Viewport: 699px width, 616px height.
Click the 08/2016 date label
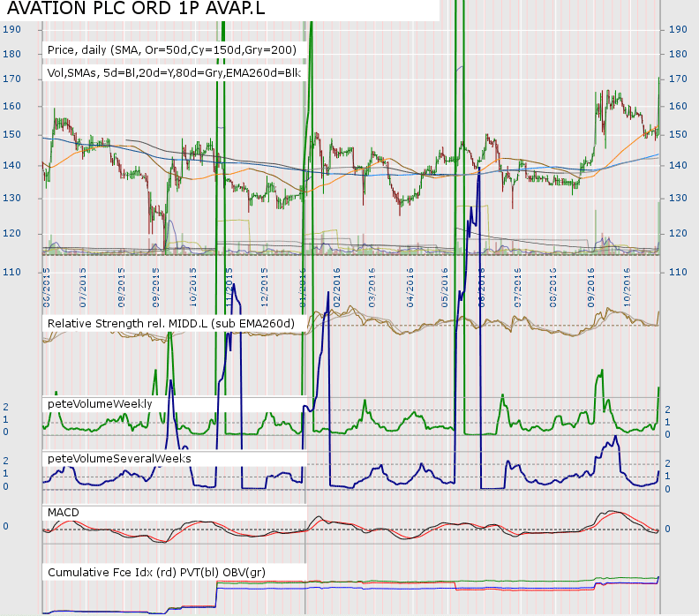[x=552, y=288]
